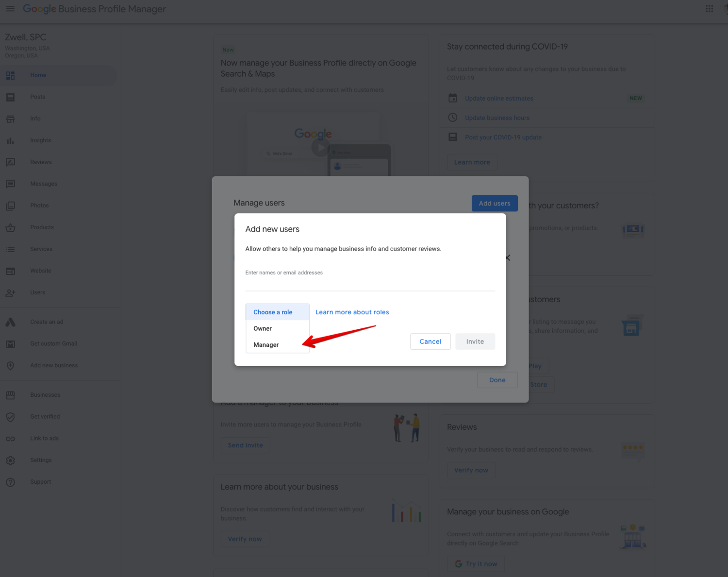Select the Manager role option

point(278,345)
